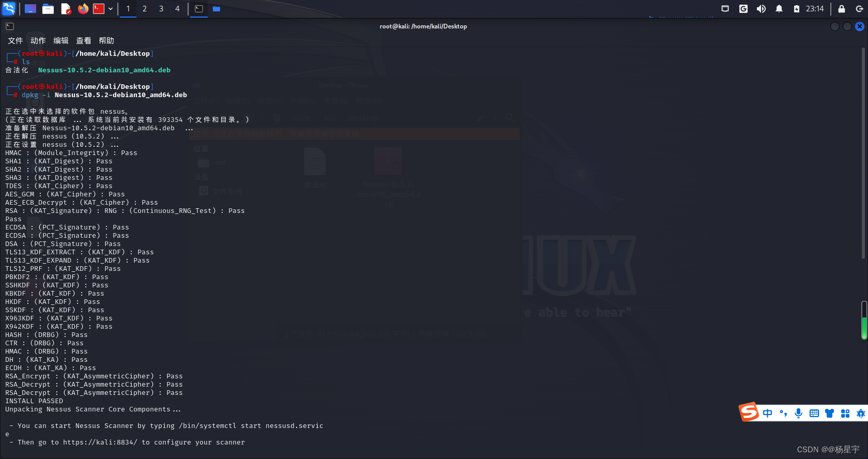Click the Nessus-10.5.2-debian10_amd64.deb filename in ls output
868x459 pixels.
(104, 70)
